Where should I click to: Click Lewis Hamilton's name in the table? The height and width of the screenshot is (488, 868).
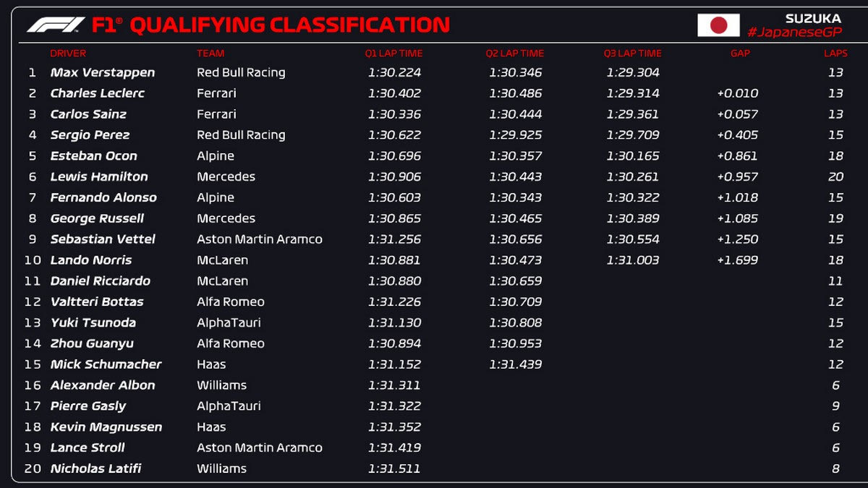tap(98, 176)
